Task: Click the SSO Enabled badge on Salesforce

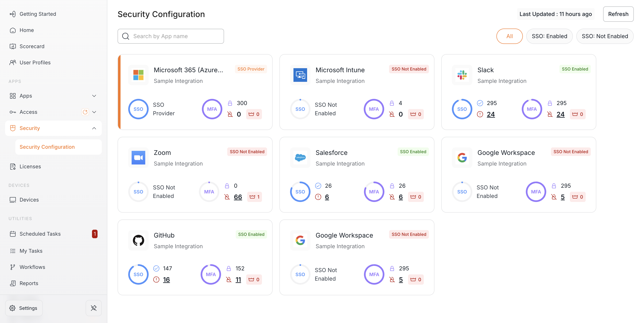Action: pyautogui.click(x=413, y=152)
